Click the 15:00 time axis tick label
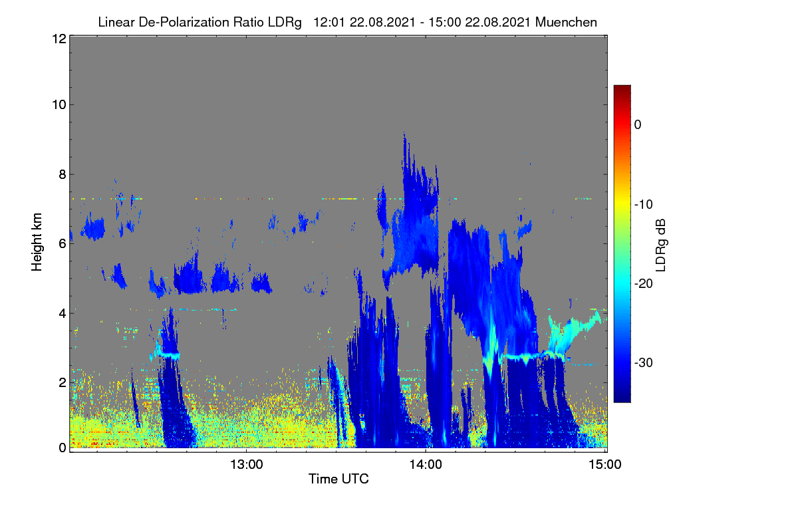This screenshot has width=798, height=532. pyautogui.click(x=606, y=465)
